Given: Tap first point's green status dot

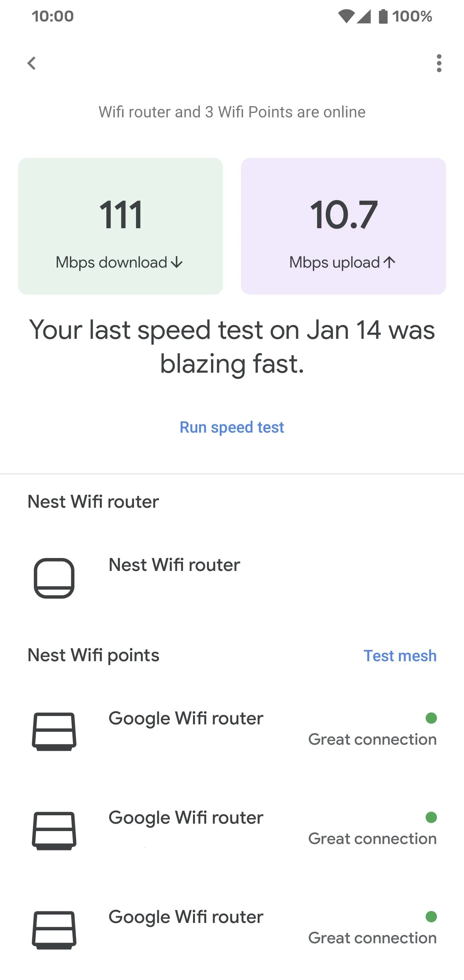Looking at the screenshot, I should 431,718.
